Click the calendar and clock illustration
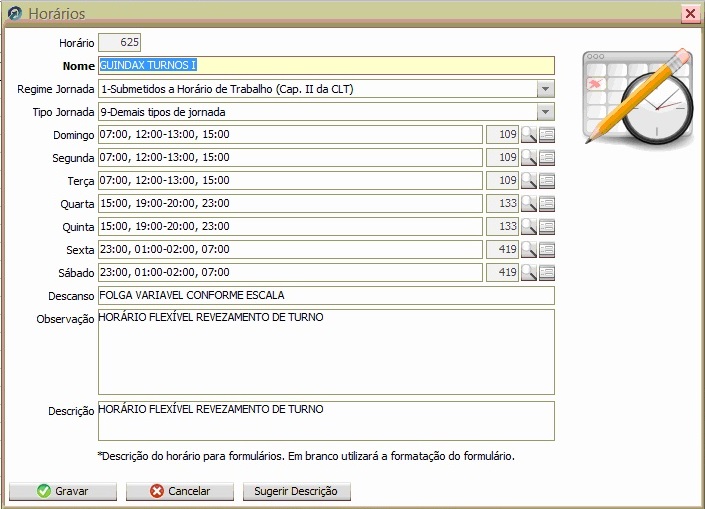The height and width of the screenshot is (509, 705). click(x=638, y=97)
